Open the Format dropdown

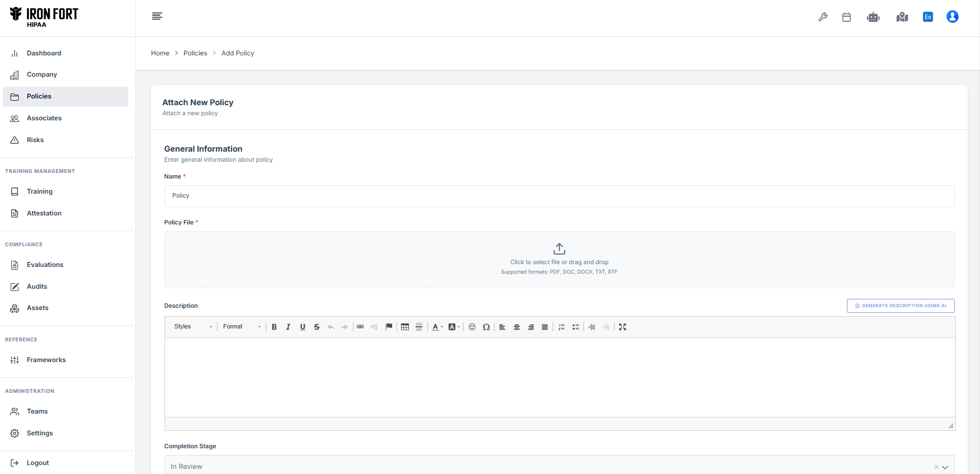click(242, 327)
